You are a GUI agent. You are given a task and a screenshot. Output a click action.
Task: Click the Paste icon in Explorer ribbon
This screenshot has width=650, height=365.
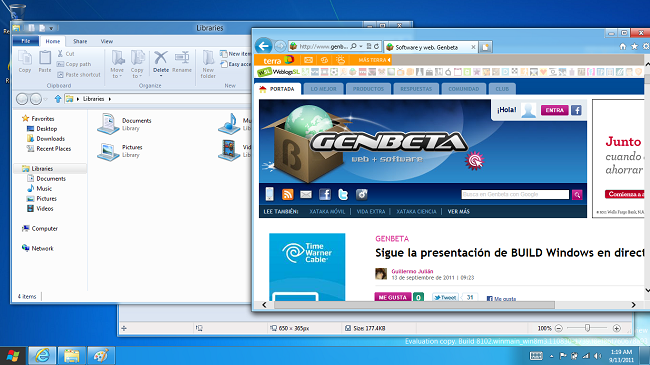pos(45,61)
